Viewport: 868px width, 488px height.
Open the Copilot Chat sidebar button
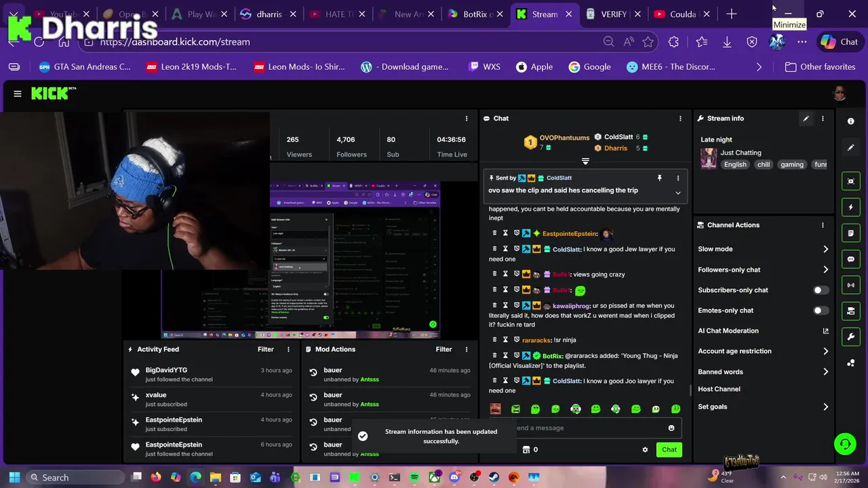tap(840, 42)
